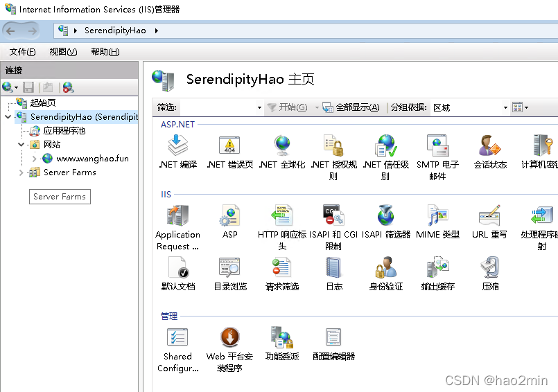Click the up-folder icon in 连接 toolbar
This screenshot has width=558, height=392.
point(48,87)
